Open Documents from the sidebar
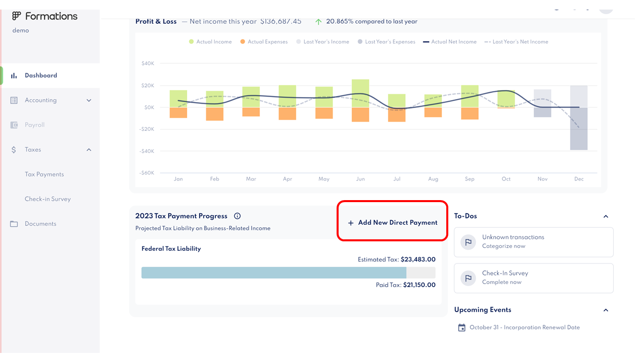This screenshot has width=644, height=362. tap(50, 224)
